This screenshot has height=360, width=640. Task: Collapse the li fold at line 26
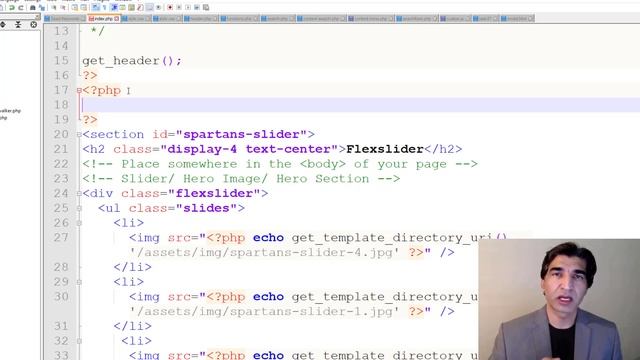(79, 223)
